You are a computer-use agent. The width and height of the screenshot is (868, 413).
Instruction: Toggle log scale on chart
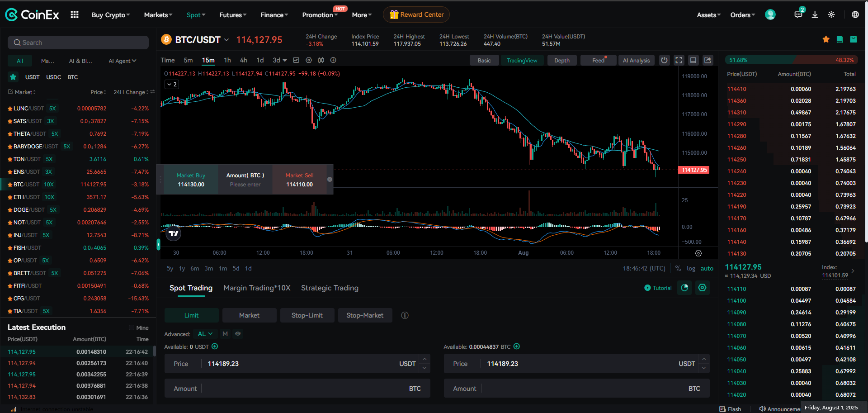tap(691, 268)
